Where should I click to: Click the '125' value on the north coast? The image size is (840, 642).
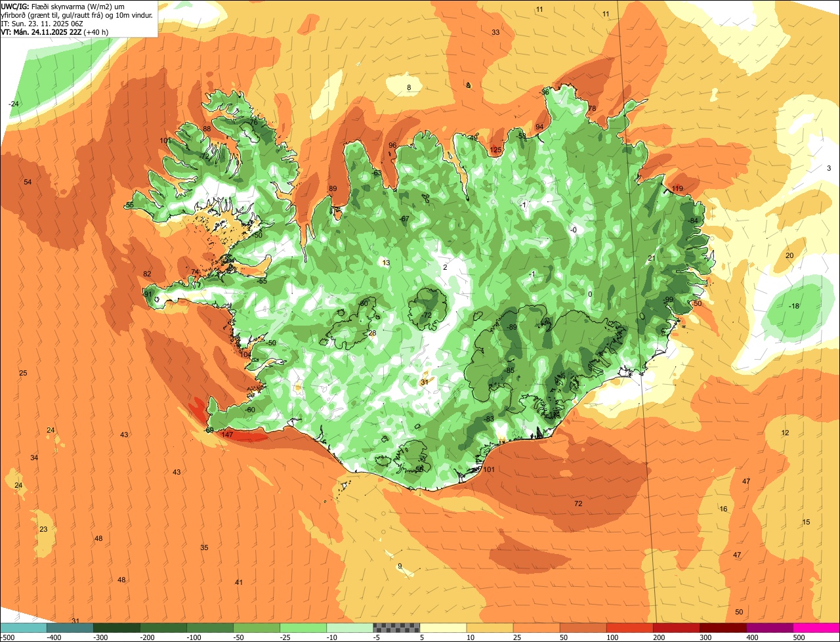click(495, 150)
